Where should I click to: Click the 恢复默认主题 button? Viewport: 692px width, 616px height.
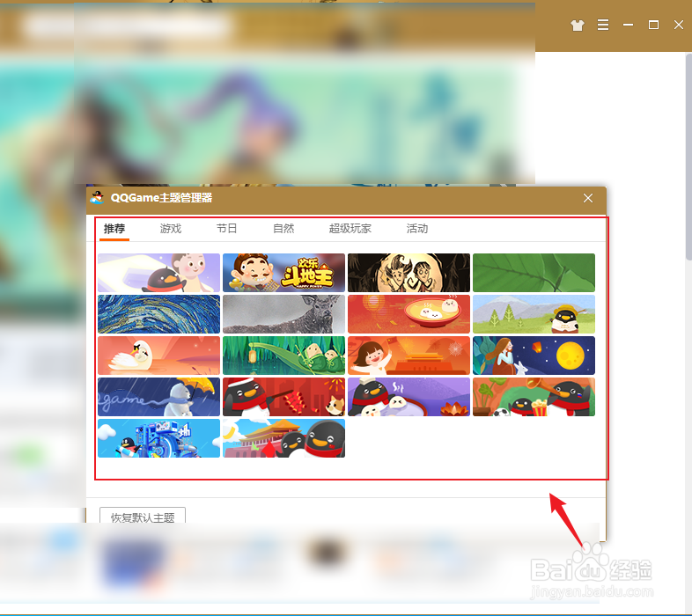pyautogui.click(x=143, y=517)
